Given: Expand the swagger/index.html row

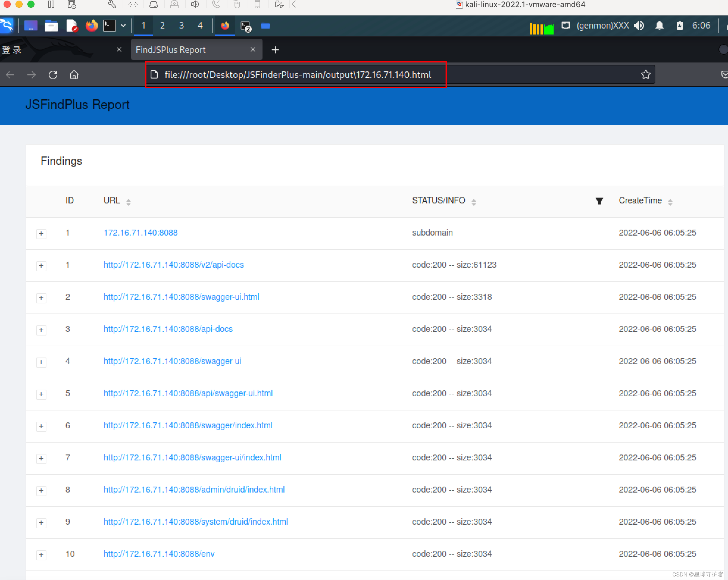Looking at the screenshot, I should tap(41, 426).
